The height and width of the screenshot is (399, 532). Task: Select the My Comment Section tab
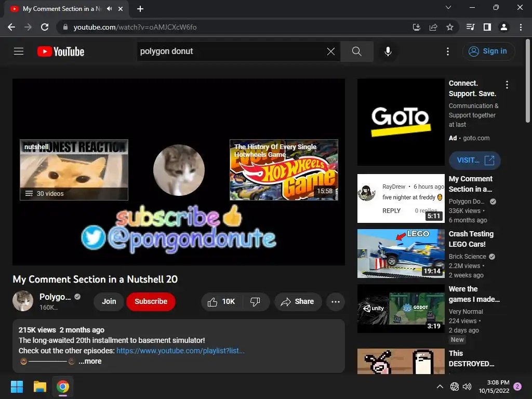pos(62,9)
